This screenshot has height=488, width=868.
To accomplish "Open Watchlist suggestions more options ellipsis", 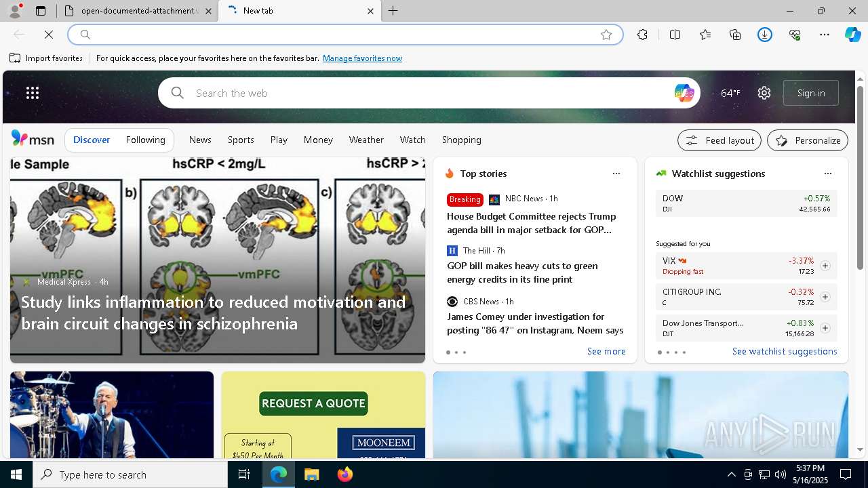I will (x=828, y=174).
